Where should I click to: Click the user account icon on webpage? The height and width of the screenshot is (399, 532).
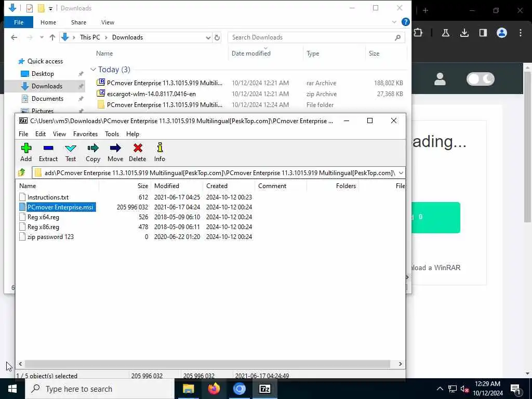440,79
